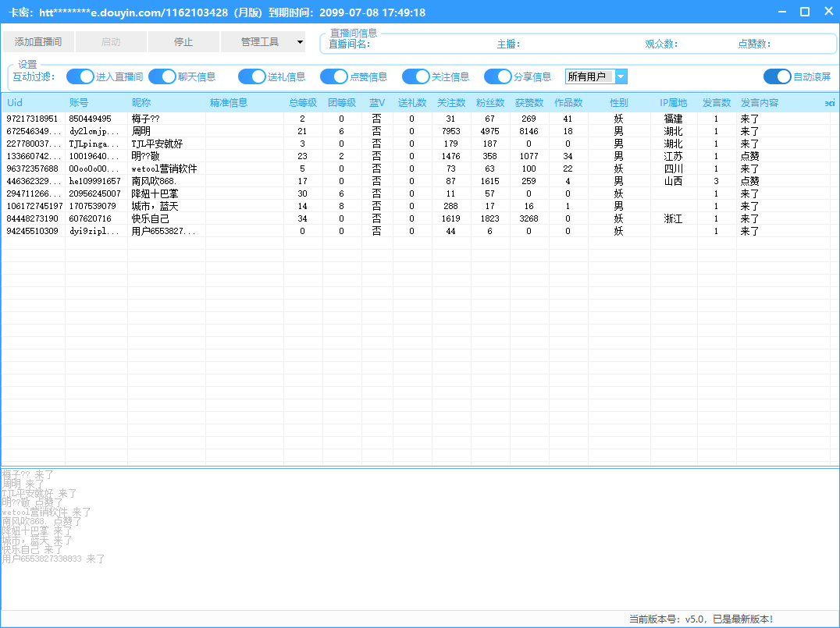Toggle the 聊天信息 filter switch
Image resolution: width=840 pixels, height=628 pixels.
162,76
